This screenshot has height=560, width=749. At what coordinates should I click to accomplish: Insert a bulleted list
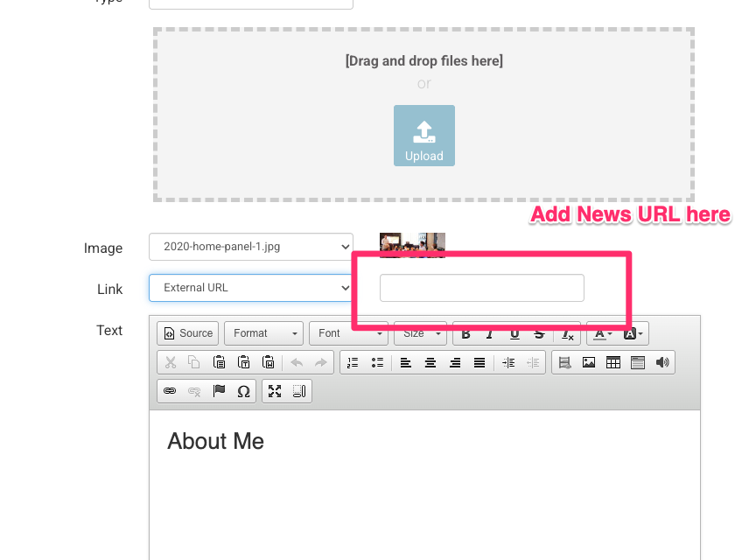[377, 362]
